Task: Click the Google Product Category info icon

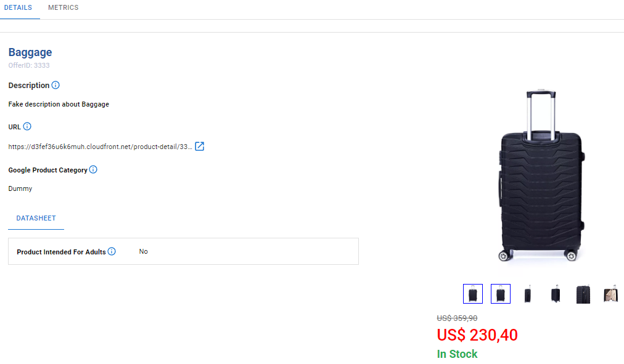Action: coord(93,169)
